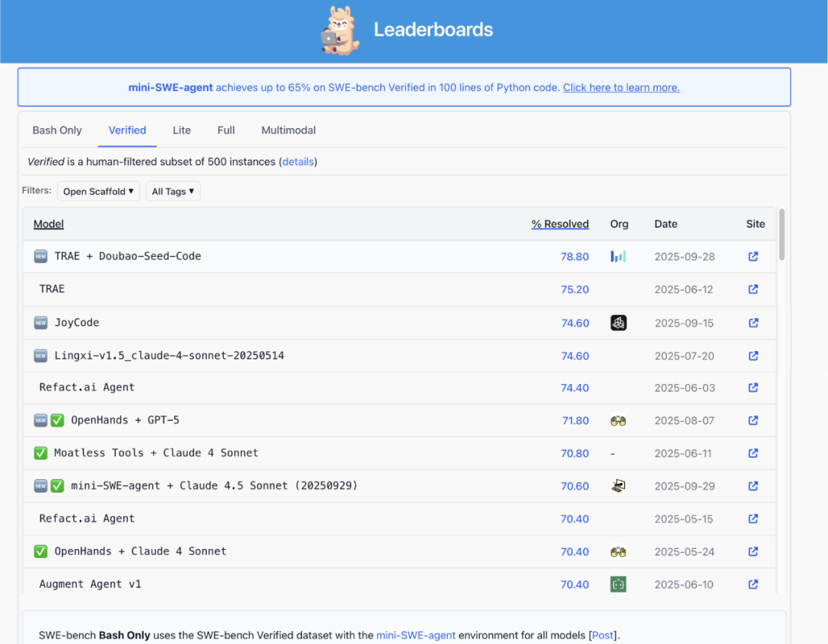Open the Post link in the Bash Only note
This screenshot has height=644, width=828.
[x=603, y=635]
